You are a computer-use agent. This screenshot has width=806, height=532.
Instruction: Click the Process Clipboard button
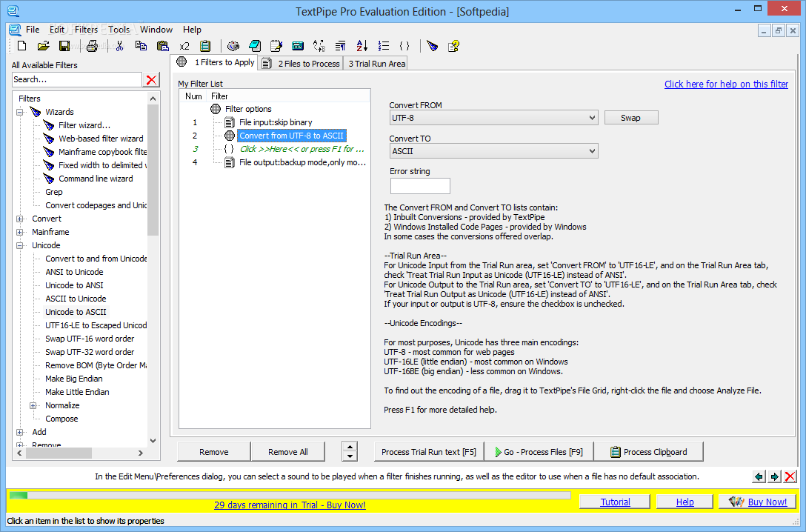point(649,452)
